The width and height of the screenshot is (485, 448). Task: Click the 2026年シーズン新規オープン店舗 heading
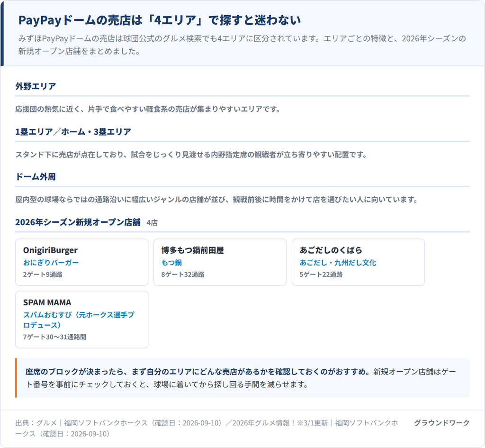78,222
